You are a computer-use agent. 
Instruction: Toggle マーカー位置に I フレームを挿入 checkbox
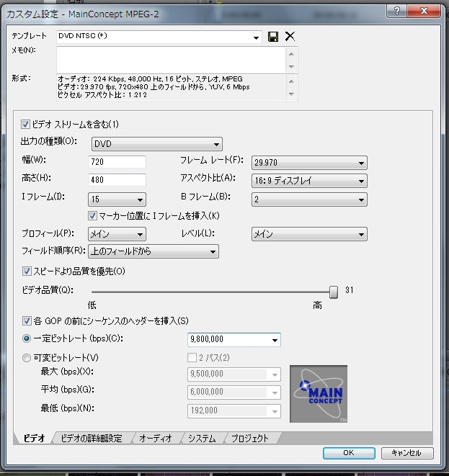pyautogui.click(x=92, y=216)
